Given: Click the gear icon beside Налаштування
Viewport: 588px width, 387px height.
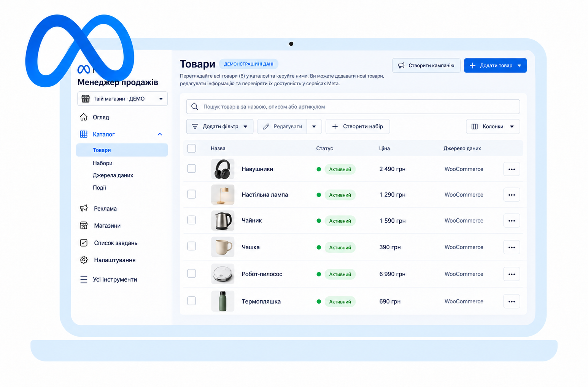Looking at the screenshot, I should coord(84,260).
